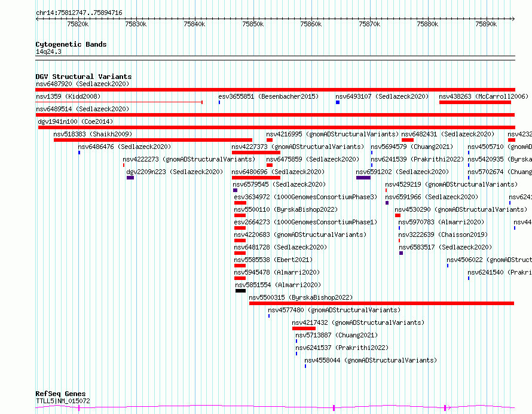Screen dimensions: 532x414
Task: Open the nsv6489514 (Sedlazeck2020) label
Action: (x=82, y=109)
